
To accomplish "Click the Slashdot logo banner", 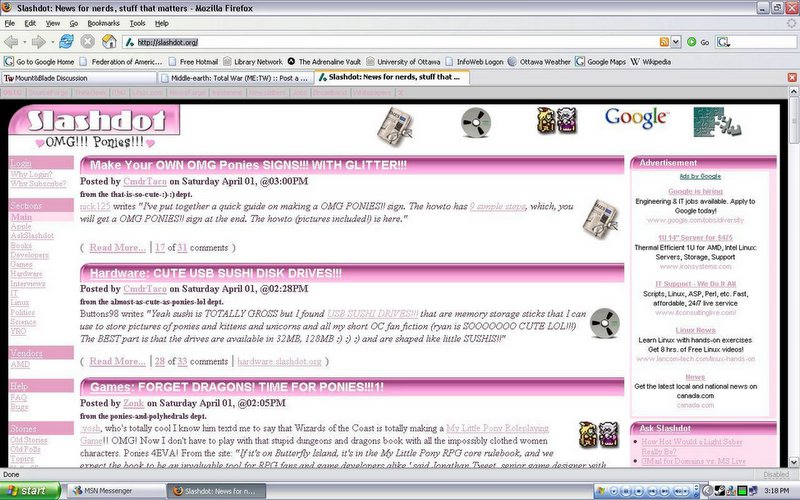I will click(x=94, y=120).
